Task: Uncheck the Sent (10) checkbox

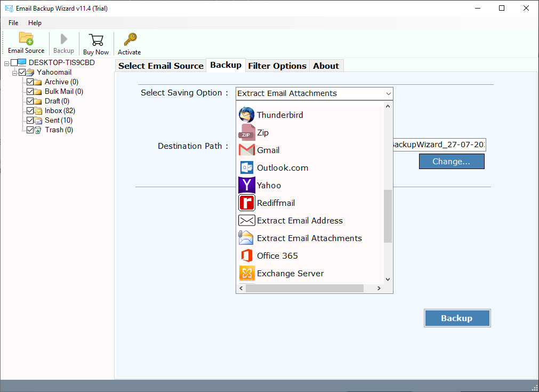Action: pos(30,121)
